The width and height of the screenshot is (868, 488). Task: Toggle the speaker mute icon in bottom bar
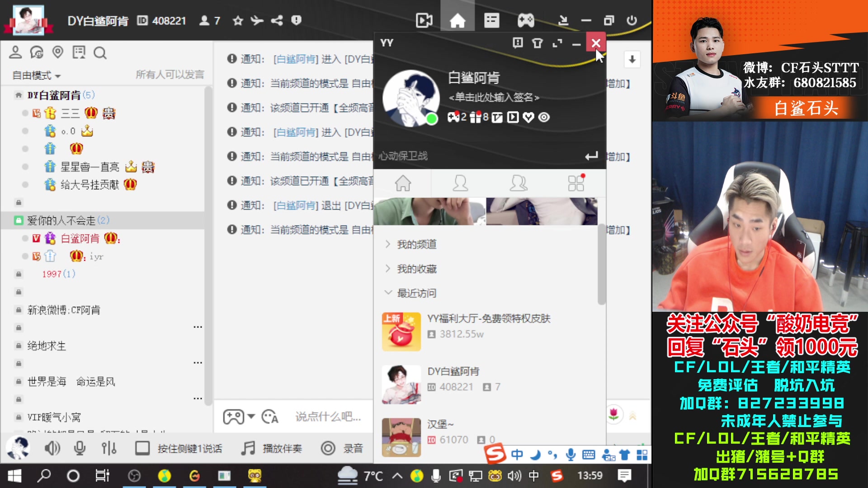[x=52, y=448]
